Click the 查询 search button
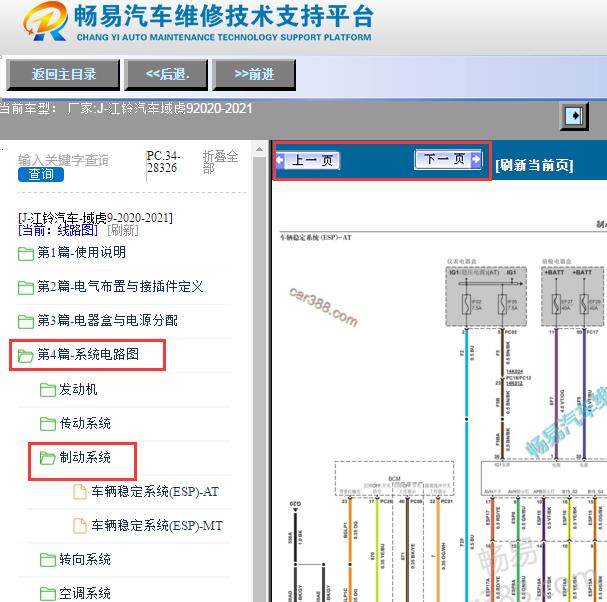Screen dimensions: 607x602 (41, 174)
